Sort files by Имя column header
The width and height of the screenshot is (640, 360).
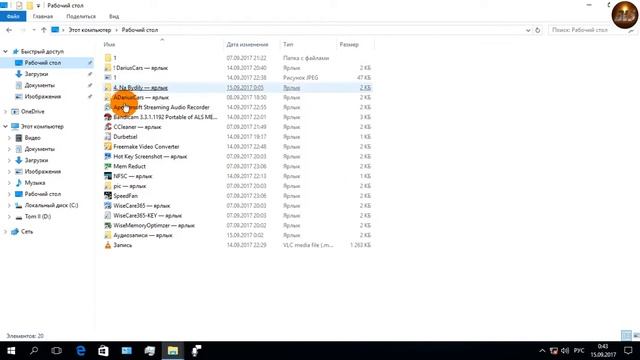[x=109, y=44]
